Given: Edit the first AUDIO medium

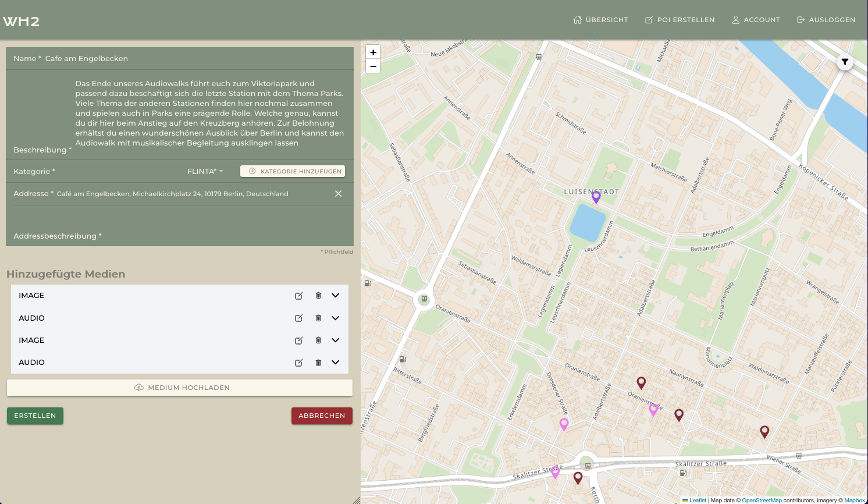Looking at the screenshot, I should click(298, 318).
